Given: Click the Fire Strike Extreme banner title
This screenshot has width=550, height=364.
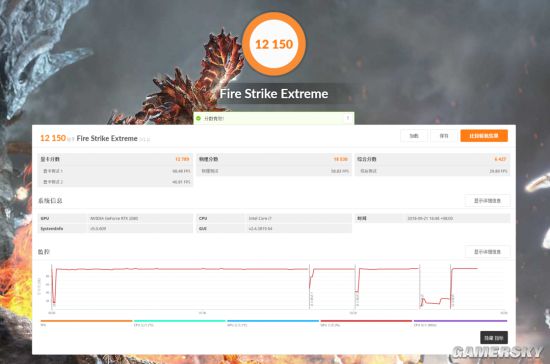Looking at the screenshot, I should point(274,94).
